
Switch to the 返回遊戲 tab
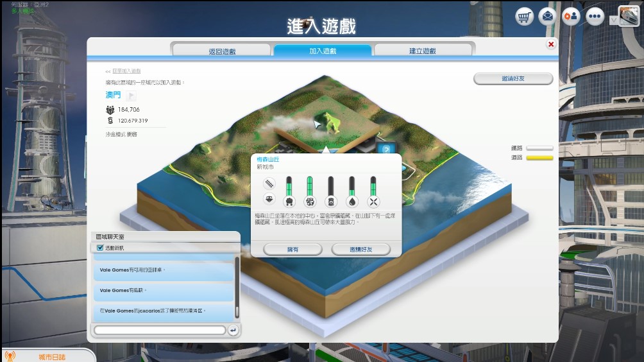click(222, 51)
